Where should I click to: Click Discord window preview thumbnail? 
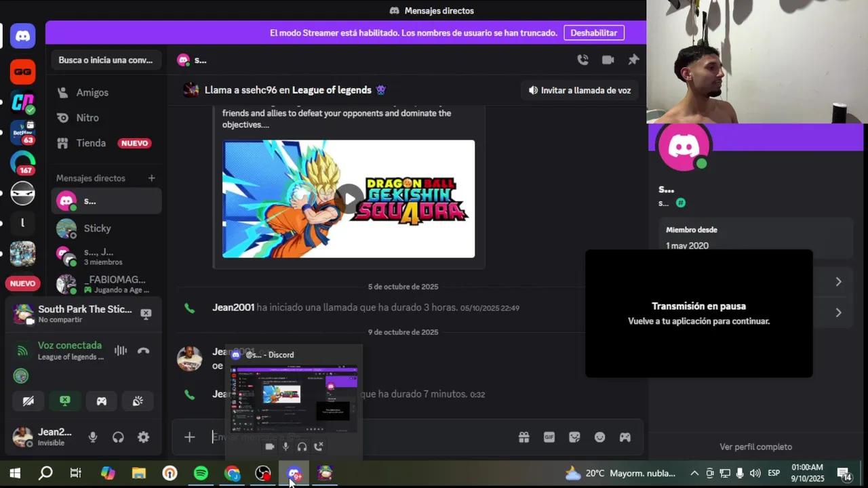coord(294,399)
